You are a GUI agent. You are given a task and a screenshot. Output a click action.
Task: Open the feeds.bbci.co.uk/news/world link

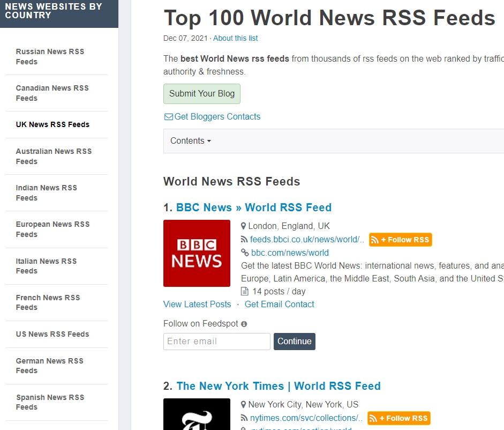[x=307, y=240]
